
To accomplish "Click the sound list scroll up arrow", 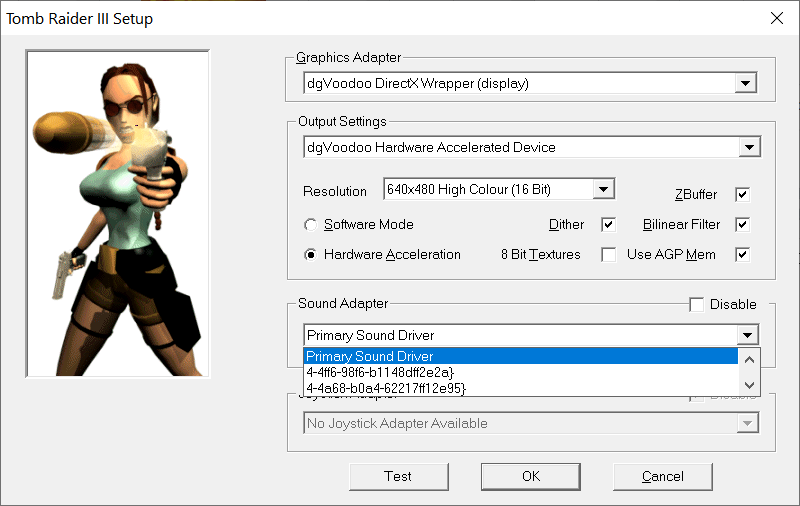I will click(x=749, y=360).
